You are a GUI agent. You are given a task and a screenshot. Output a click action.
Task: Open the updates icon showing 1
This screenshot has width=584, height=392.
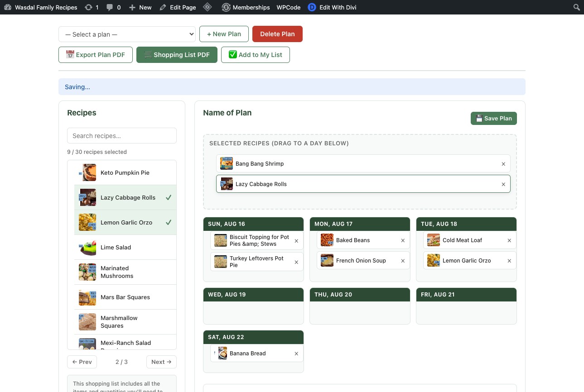pos(92,7)
